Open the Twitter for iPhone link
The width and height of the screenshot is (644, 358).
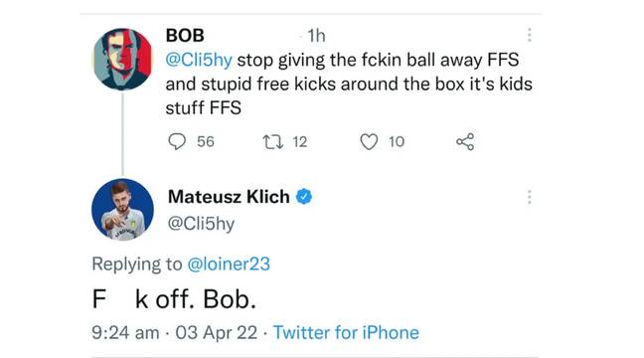346,332
